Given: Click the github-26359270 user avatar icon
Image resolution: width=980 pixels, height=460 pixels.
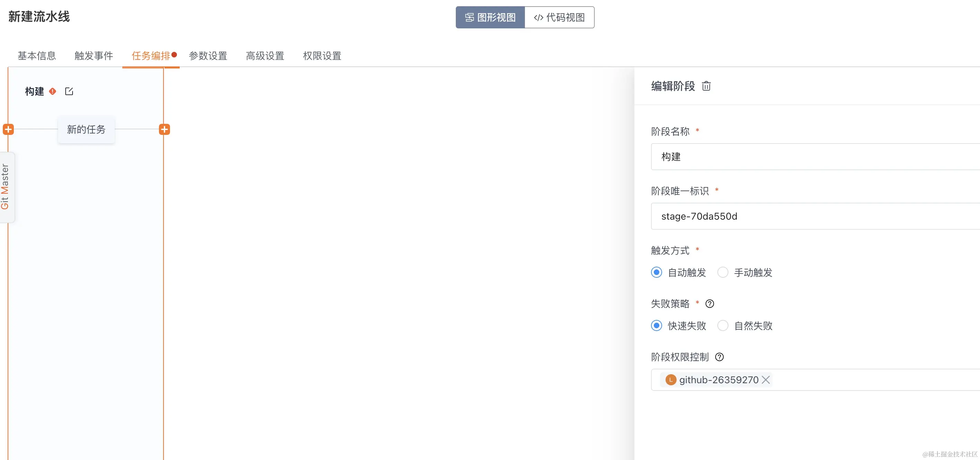Looking at the screenshot, I should point(671,380).
